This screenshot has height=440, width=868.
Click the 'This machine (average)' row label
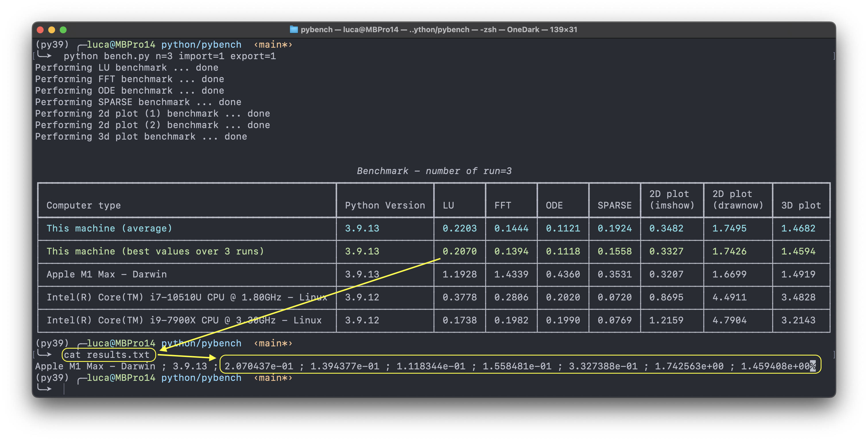pyautogui.click(x=109, y=229)
